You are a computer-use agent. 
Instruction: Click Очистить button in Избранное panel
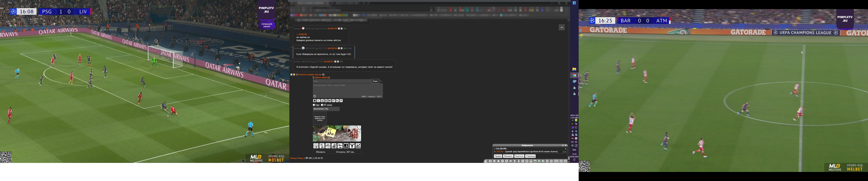(519, 156)
